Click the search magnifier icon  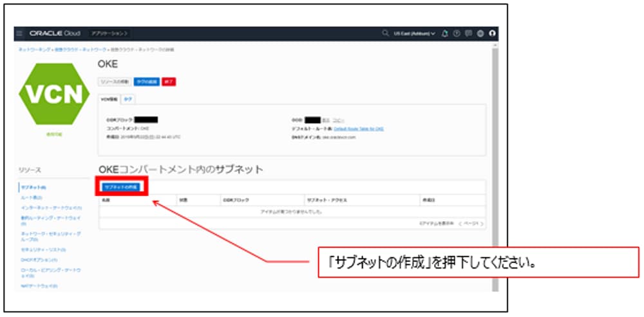pyautogui.click(x=385, y=34)
